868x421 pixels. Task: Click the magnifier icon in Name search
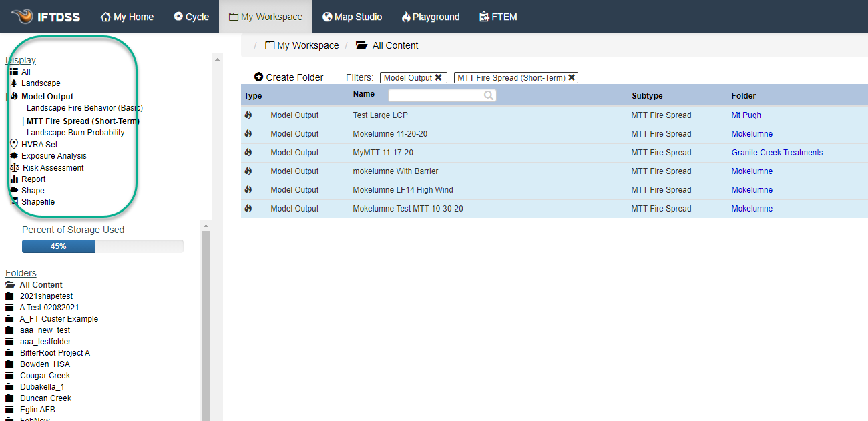click(489, 95)
